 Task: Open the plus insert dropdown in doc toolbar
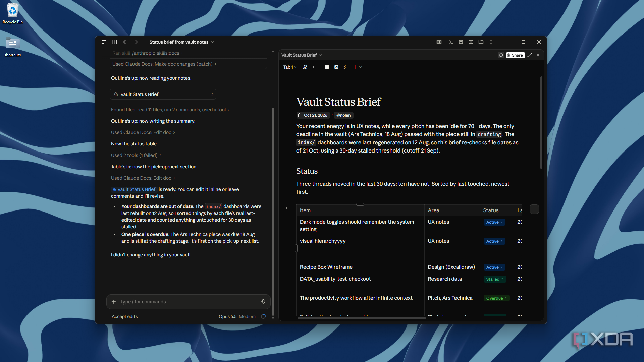coord(358,67)
